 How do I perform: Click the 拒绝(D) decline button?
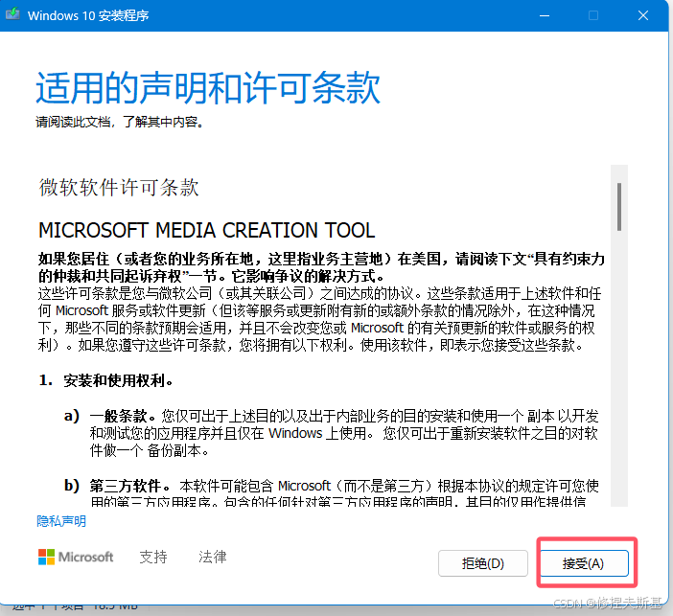(483, 563)
